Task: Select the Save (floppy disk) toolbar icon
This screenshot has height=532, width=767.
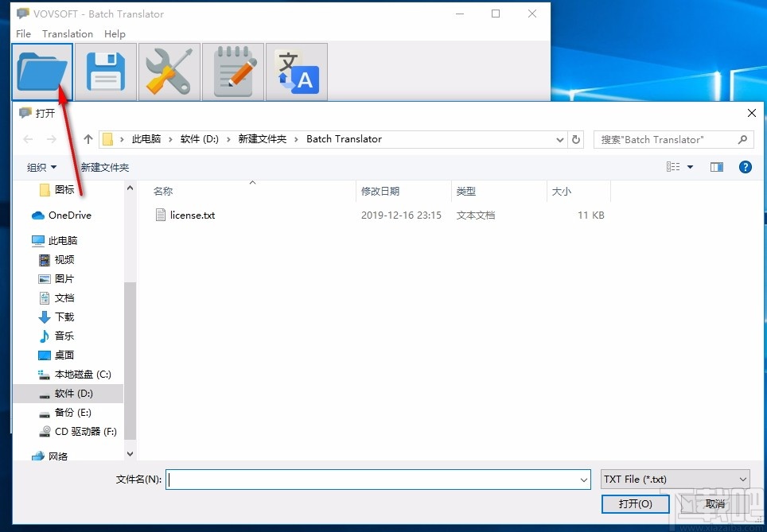Action: (105, 72)
